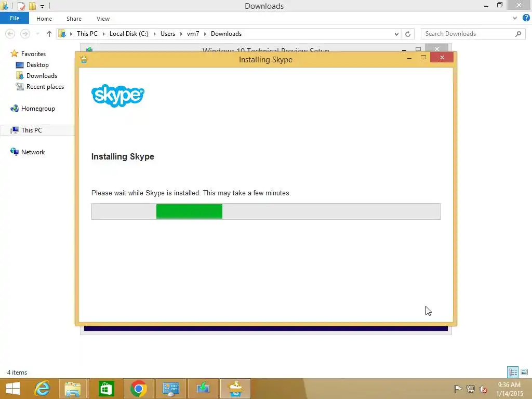Select Favorites in navigation pane

33,54
